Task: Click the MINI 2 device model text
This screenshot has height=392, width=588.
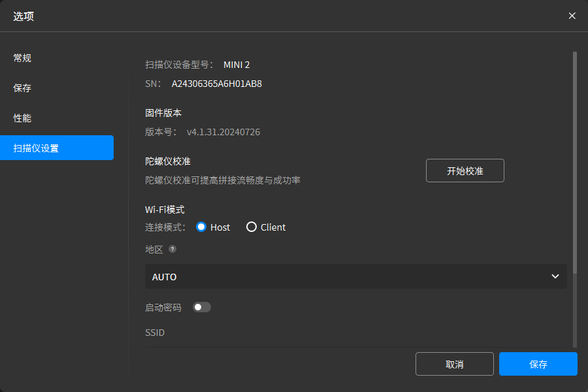Action: (237, 65)
